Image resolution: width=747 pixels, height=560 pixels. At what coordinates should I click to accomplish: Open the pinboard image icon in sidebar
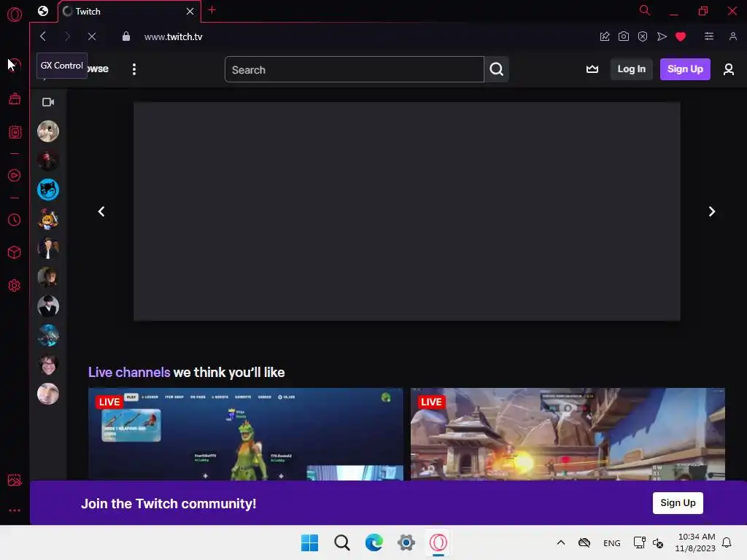point(15,480)
